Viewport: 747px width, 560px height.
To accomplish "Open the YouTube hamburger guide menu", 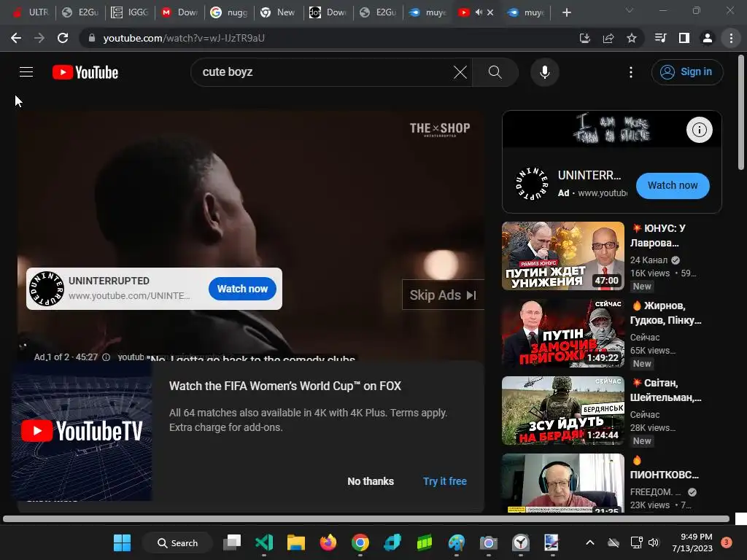I will [26, 72].
